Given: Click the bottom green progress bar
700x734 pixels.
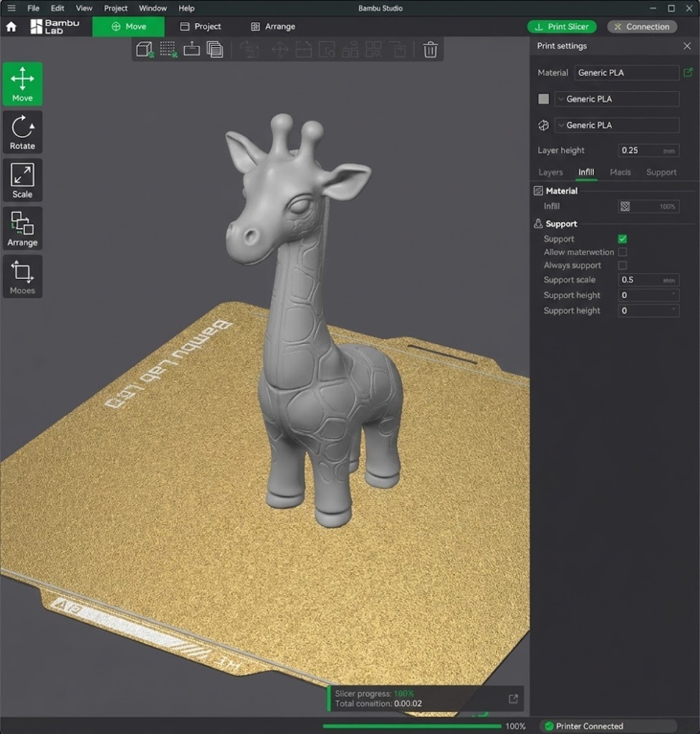Looking at the screenshot, I should click(412, 726).
